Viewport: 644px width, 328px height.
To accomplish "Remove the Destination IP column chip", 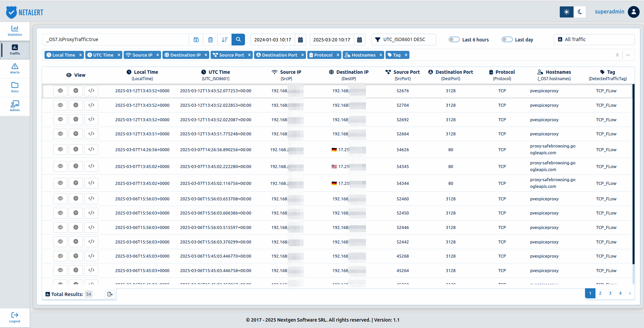I will pyautogui.click(x=206, y=55).
